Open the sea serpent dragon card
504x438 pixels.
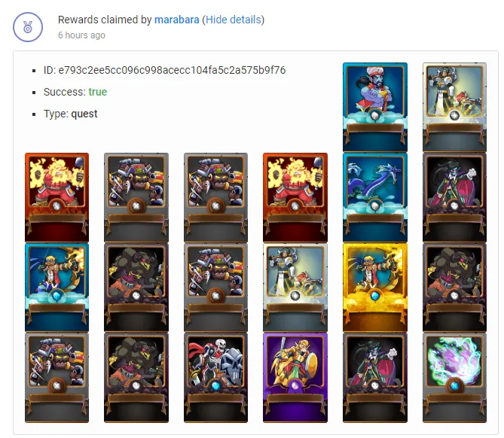[x=374, y=197]
